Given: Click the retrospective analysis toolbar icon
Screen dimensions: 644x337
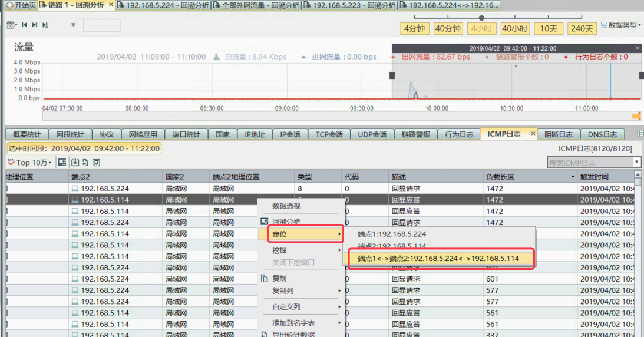Looking at the screenshot, I should 62,162.
